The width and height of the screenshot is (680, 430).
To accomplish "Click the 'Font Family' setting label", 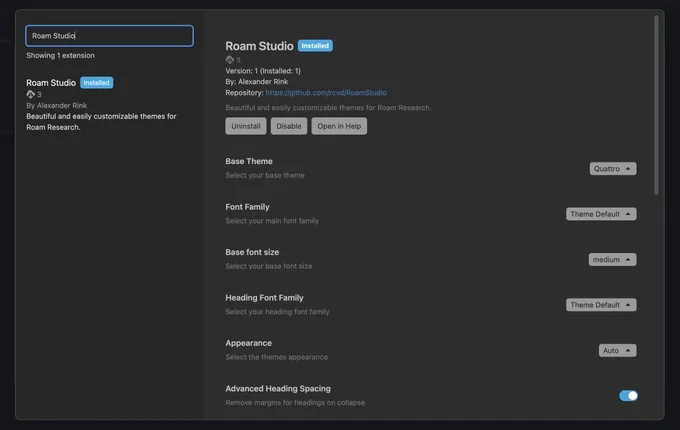I will coord(247,207).
